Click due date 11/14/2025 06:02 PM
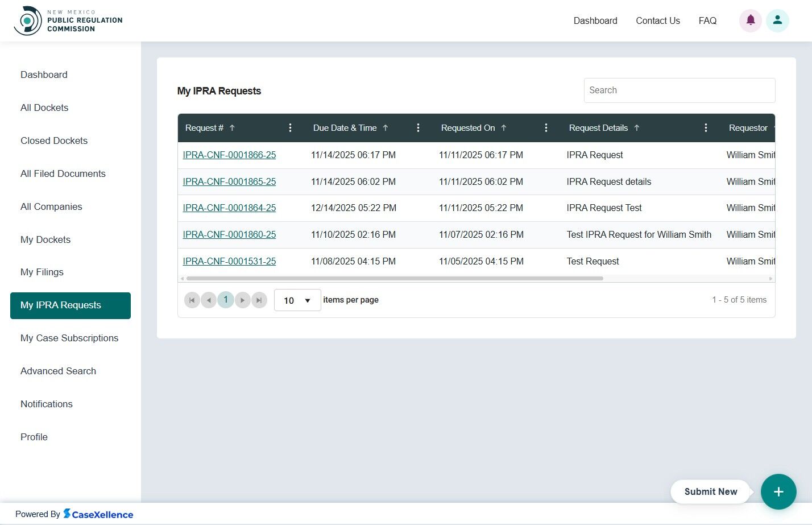 353,181
